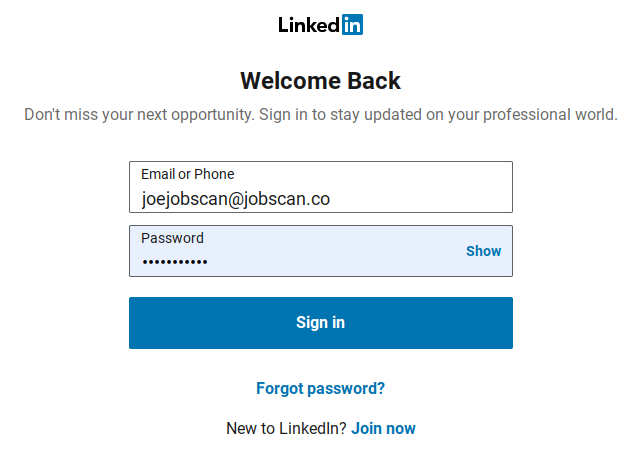The image size is (634, 457).
Task: Click the Welcome Back heading
Action: point(320,81)
